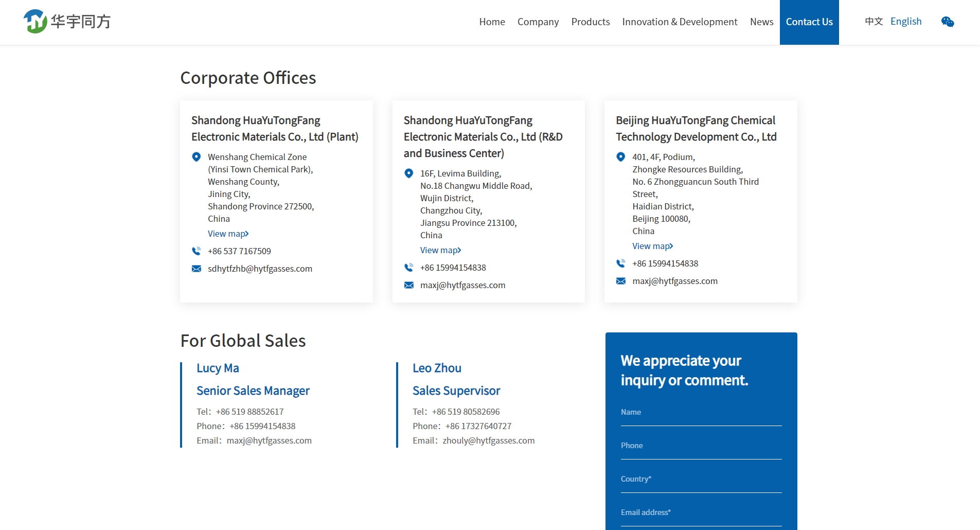The image size is (980, 530).
Task: Click the Phone input field
Action: [x=701, y=446]
